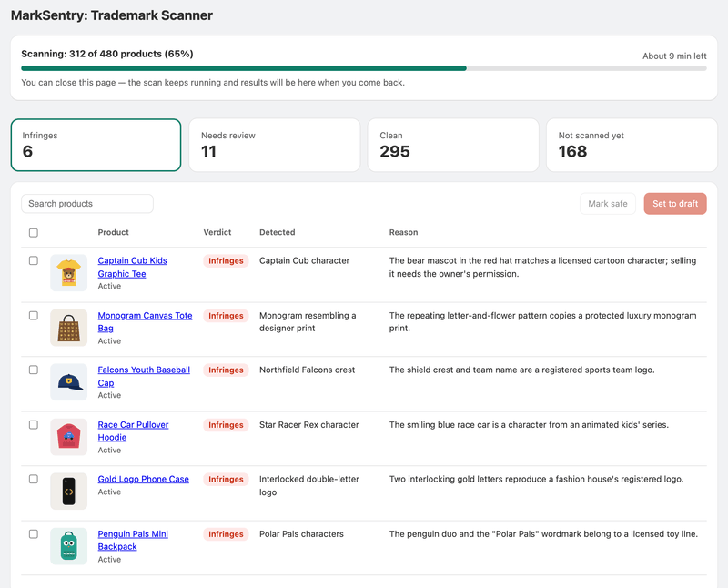Click the Race Car Pullover Hoodie thumbnail
The image size is (728, 588).
pyautogui.click(x=69, y=437)
